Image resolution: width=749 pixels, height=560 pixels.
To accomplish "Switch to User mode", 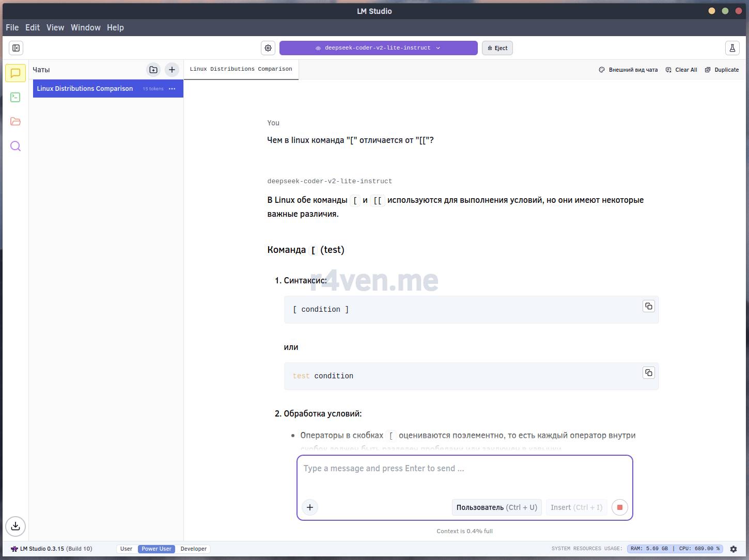I will pos(127,549).
